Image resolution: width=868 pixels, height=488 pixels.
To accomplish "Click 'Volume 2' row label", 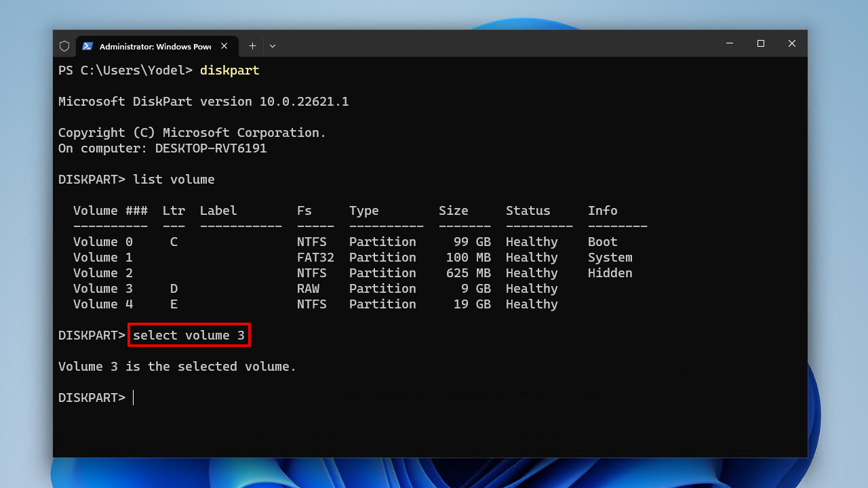I will tap(103, 273).
